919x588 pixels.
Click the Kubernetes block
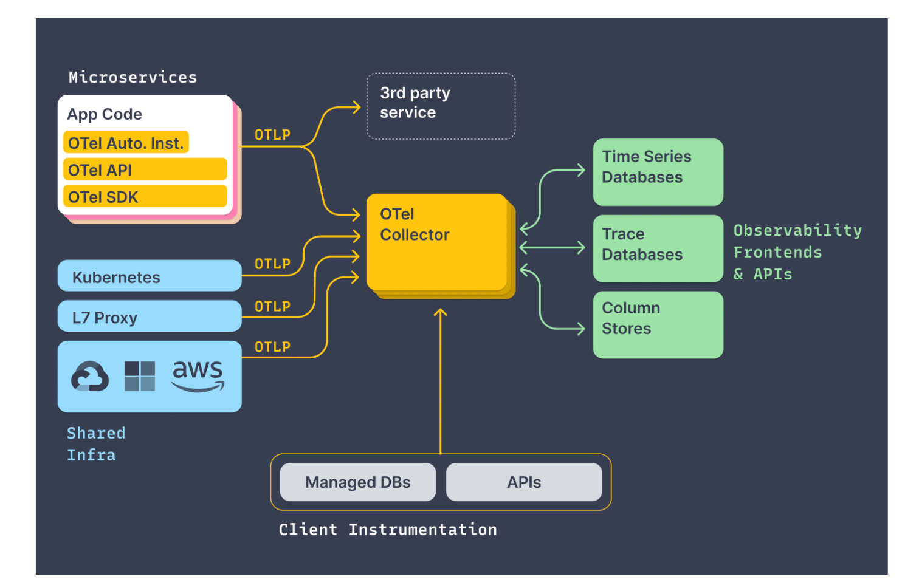click(x=150, y=276)
